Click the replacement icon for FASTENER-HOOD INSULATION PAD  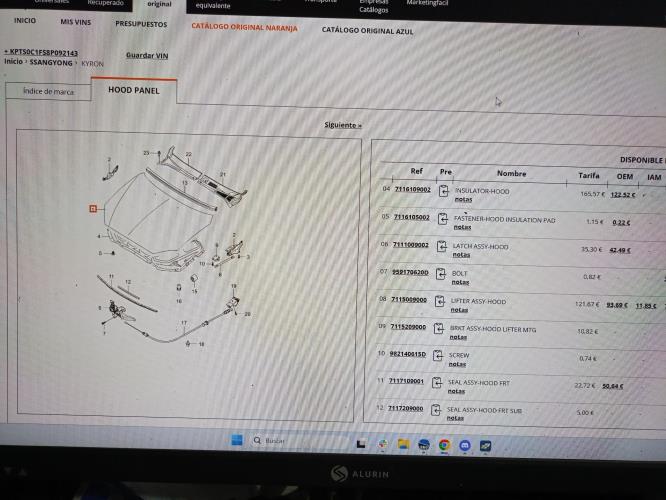point(443,219)
